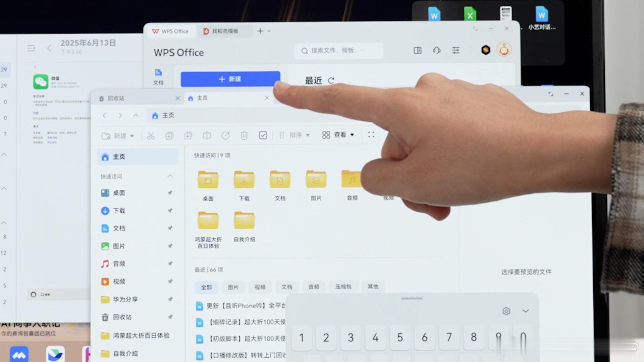Click the copy icon in file toolbar
The height and width of the screenshot is (362, 644).
pyautogui.click(x=169, y=135)
